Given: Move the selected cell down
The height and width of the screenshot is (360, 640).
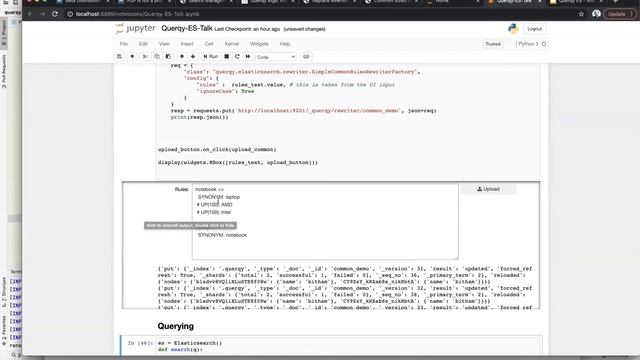Looking at the screenshot, I should tap(193, 57).
